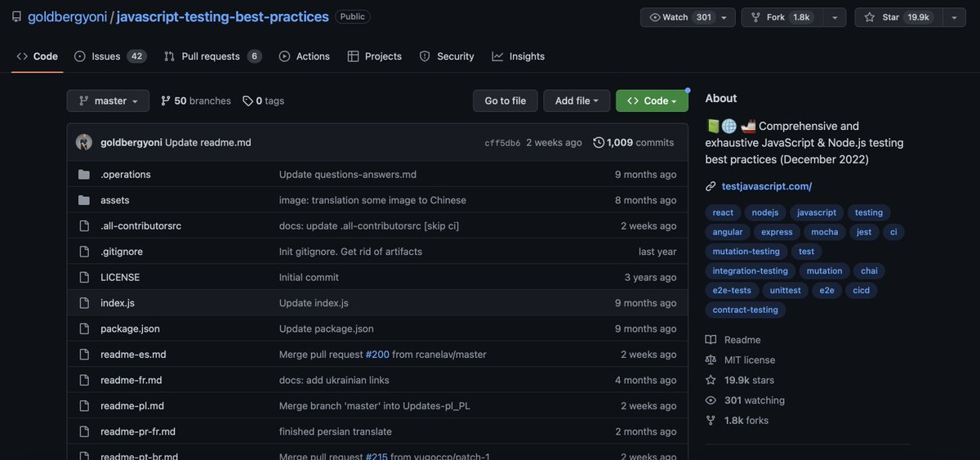
Task: Expand the Add file dropdown
Action: pyautogui.click(x=577, y=100)
